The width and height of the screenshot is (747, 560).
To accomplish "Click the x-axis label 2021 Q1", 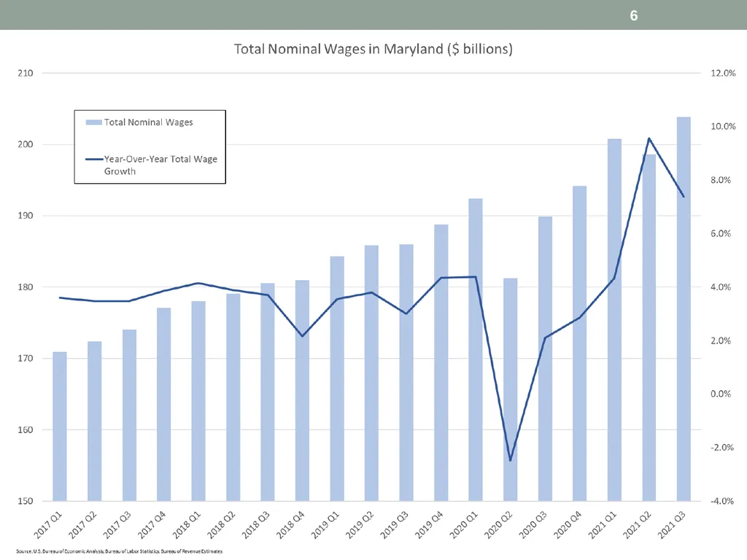I will click(x=602, y=525).
